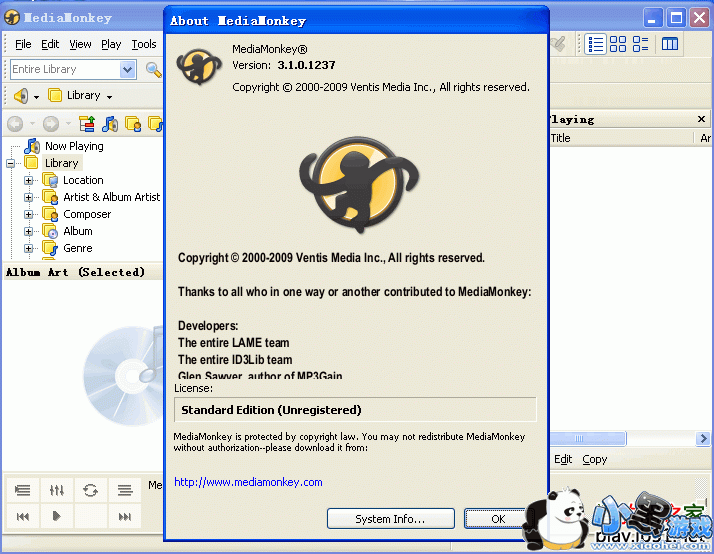
Task: Open Edit menu in Now Playing panel
Action: (x=563, y=459)
